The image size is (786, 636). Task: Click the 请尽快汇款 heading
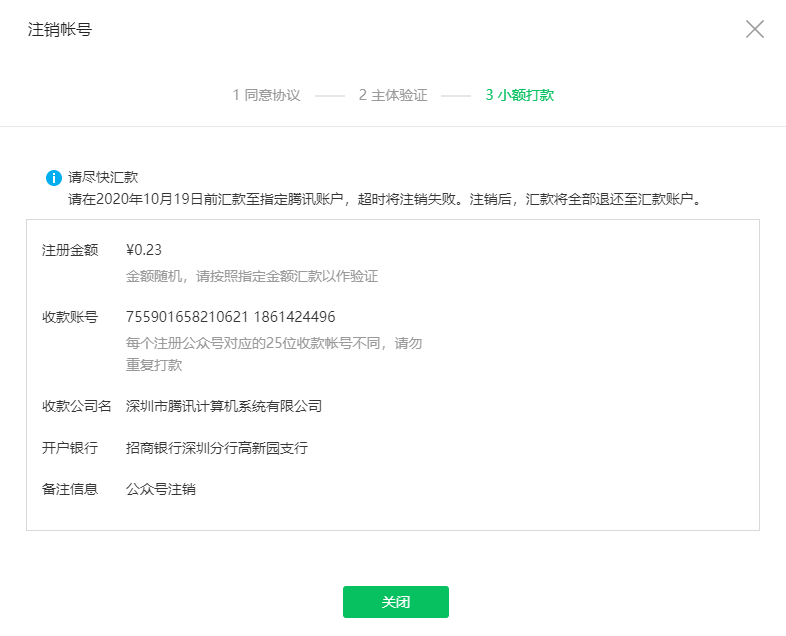[103, 177]
